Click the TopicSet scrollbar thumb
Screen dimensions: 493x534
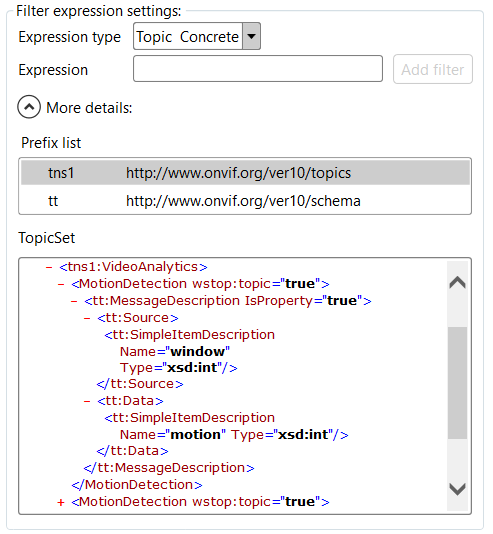point(457,383)
